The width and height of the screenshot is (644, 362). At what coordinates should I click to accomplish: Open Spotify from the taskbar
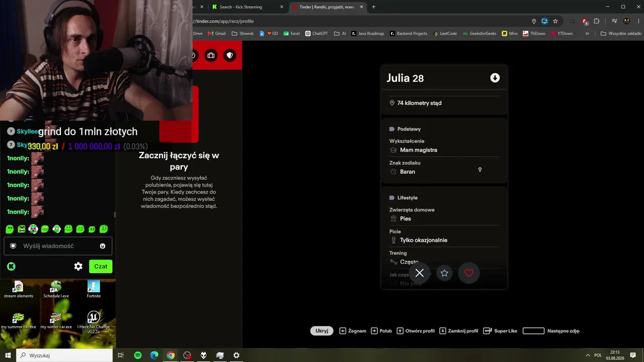138,355
